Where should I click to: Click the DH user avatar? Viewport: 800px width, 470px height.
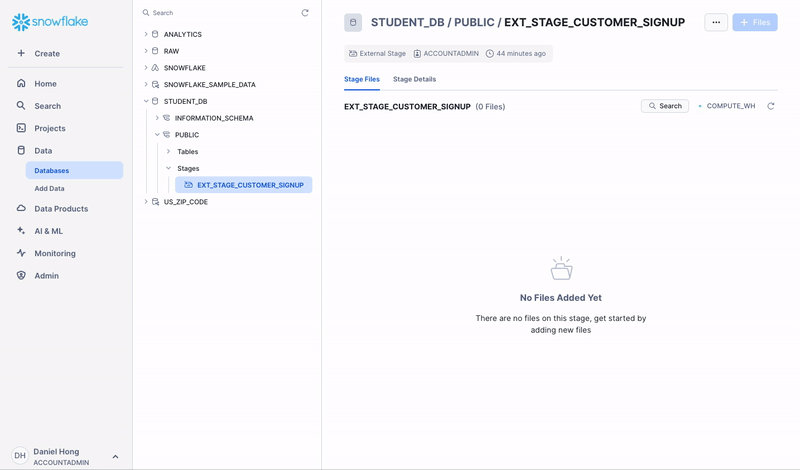pos(20,456)
